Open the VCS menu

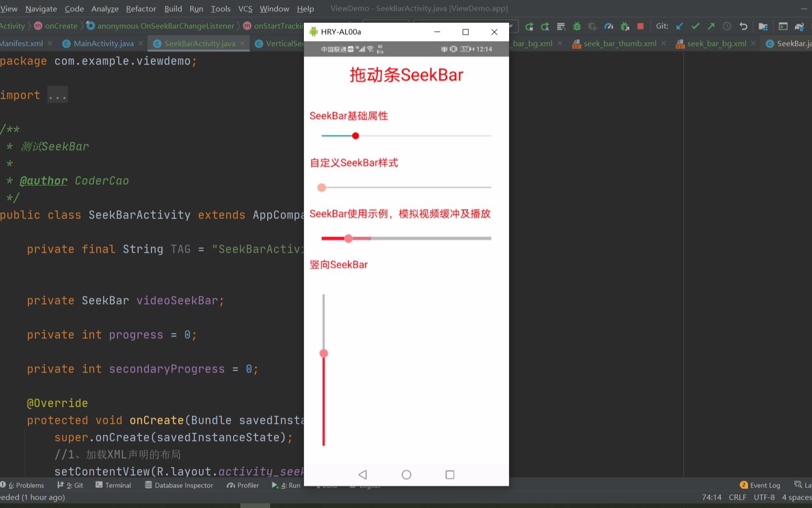[245, 9]
